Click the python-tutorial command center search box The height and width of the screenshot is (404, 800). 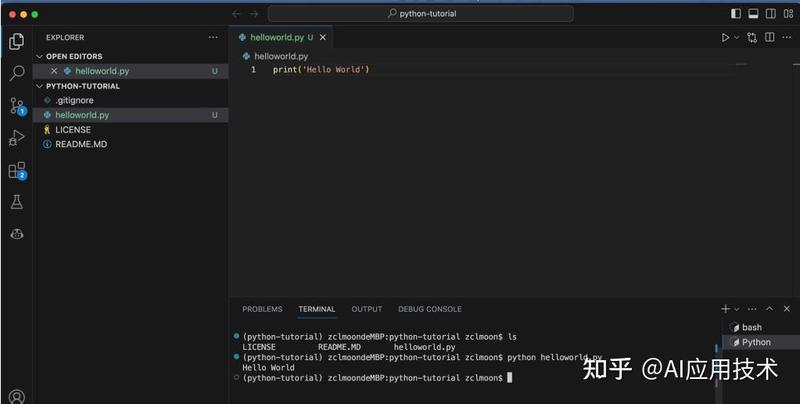[420, 14]
